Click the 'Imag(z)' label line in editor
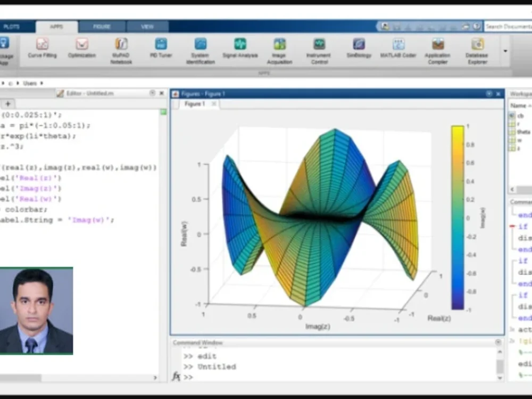Viewport: 532px width, 399px height. [30, 188]
